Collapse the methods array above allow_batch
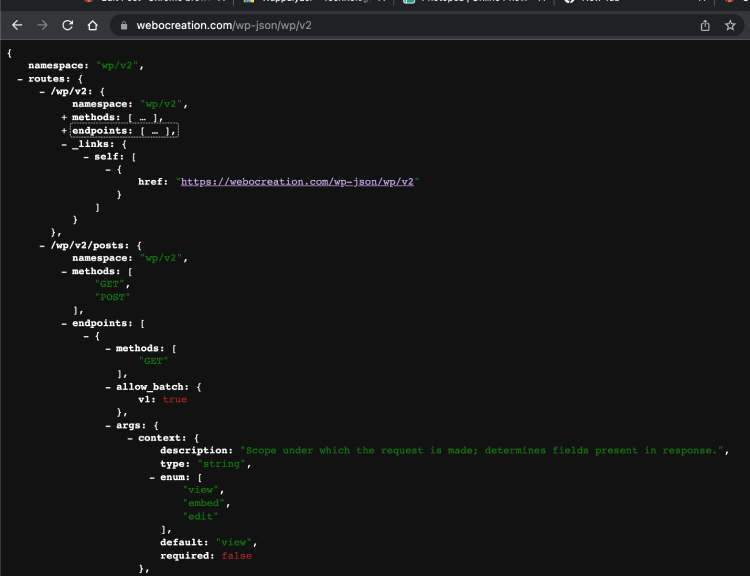 point(108,349)
